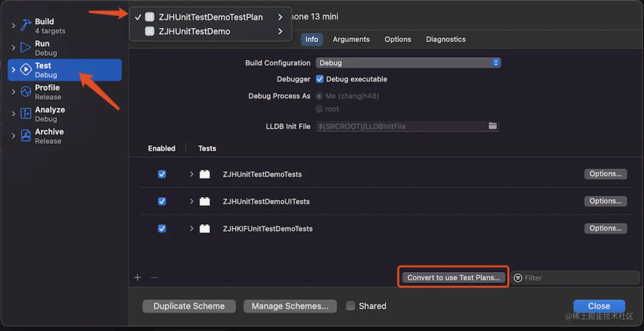This screenshot has height=331, width=644.
Task: Open the Build Configuration dropdown
Action: (408, 63)
